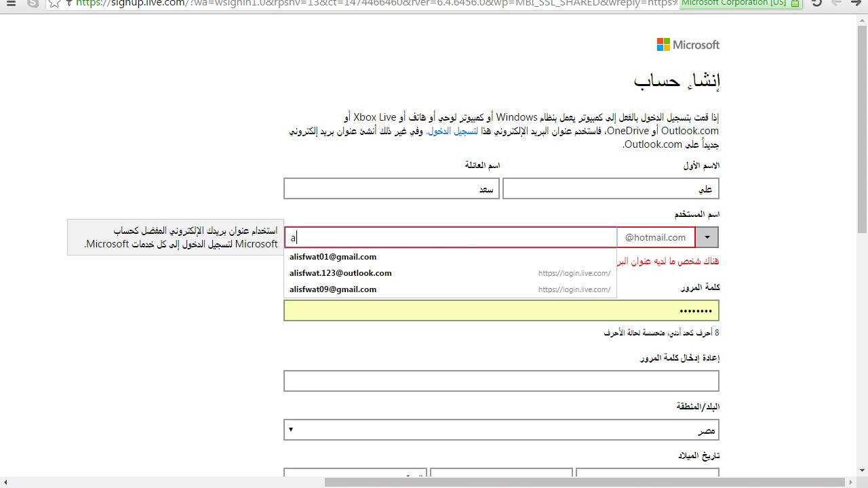The width and height of the screenshot is (868, 488).
Task: Click the label الاسم الأول
Action: (701, 165)
